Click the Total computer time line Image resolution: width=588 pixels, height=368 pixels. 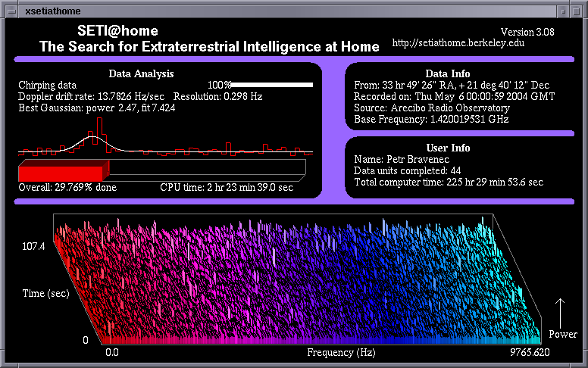(449, 182)
